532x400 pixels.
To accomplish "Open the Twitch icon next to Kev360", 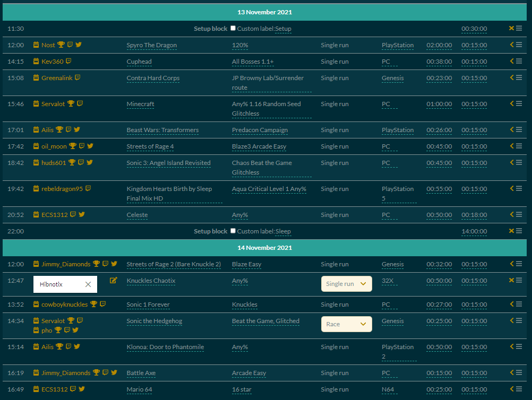I will coord(68,61).
